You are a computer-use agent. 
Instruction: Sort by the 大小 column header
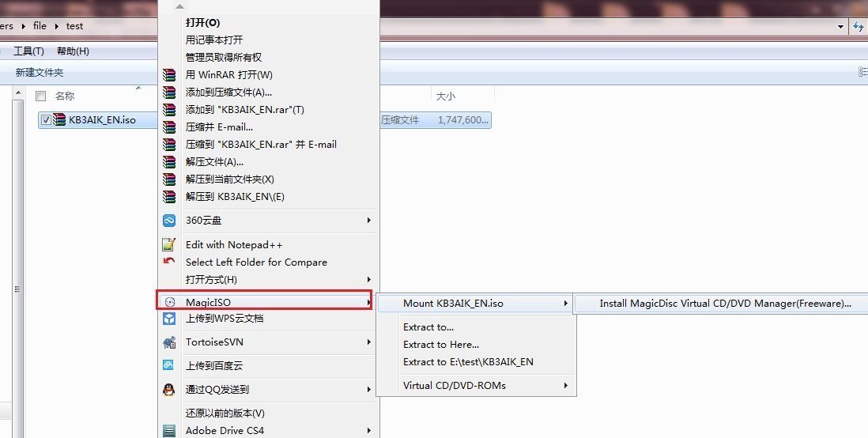click(446, 96)
